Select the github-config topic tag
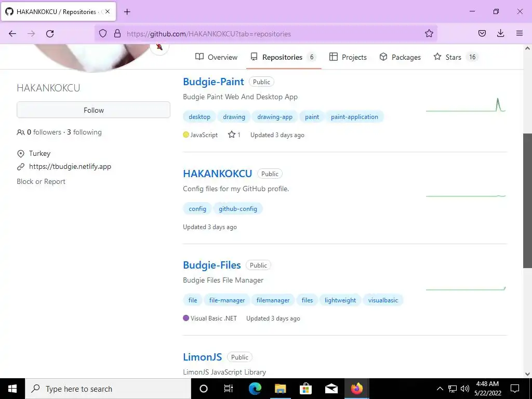This screenshot has height=399, width=532. (x=238, y=209)
